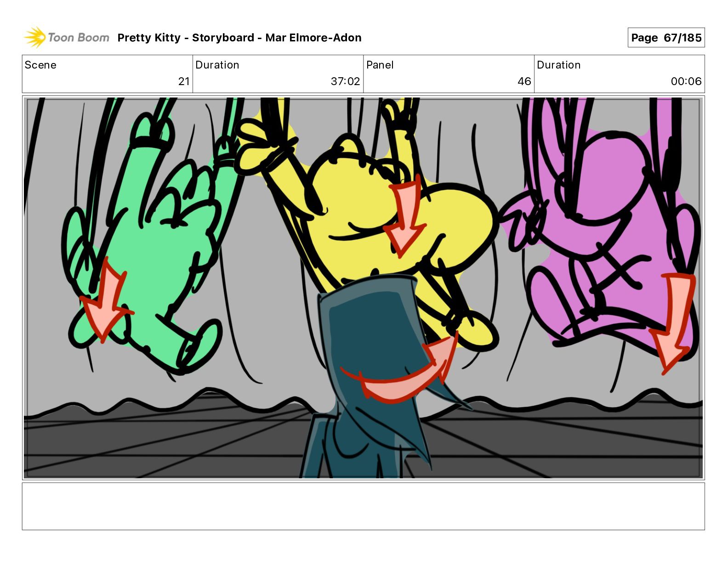728x563 pixels.
Task: Select scene number '21'
Action: [184, 81]
